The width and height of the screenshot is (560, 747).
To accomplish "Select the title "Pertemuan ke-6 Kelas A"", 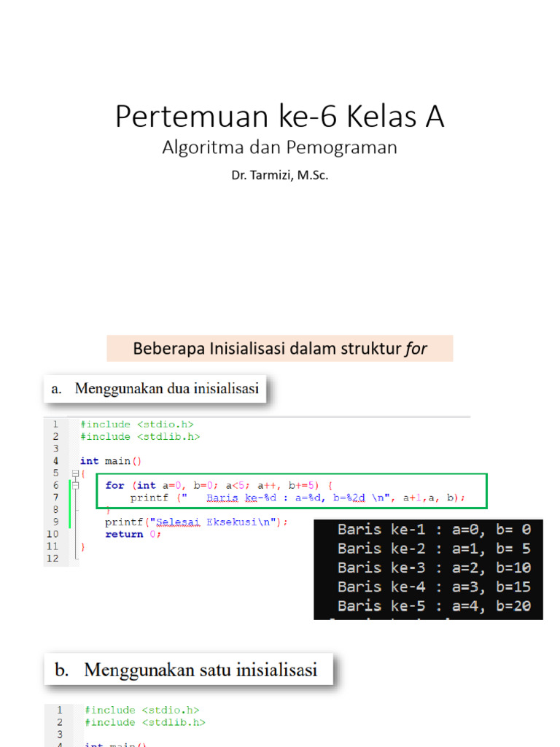I will 280,116.
